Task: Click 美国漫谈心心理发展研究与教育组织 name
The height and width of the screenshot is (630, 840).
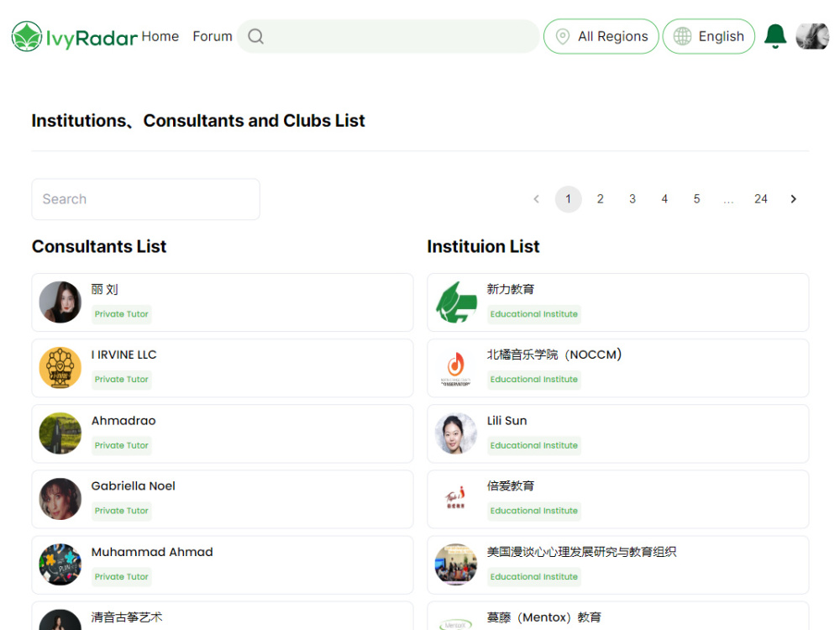Action: (582, 552)
